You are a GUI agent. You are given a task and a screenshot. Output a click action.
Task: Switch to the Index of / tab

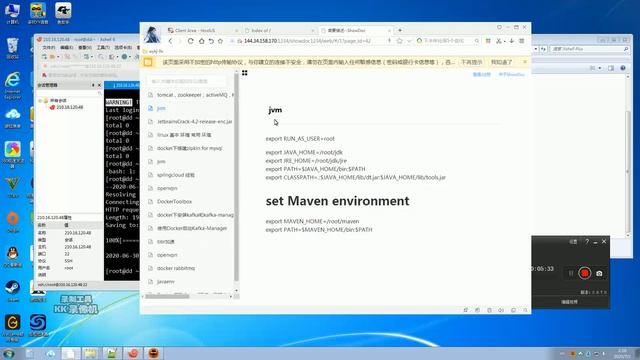pos(279,30)
